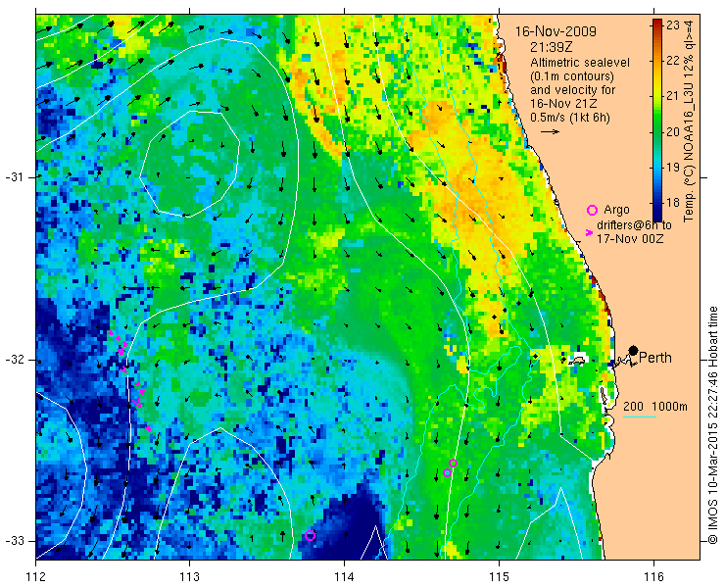
Task: Click the white Rottnest Island shape west of Perth
Action: [577, 361]
